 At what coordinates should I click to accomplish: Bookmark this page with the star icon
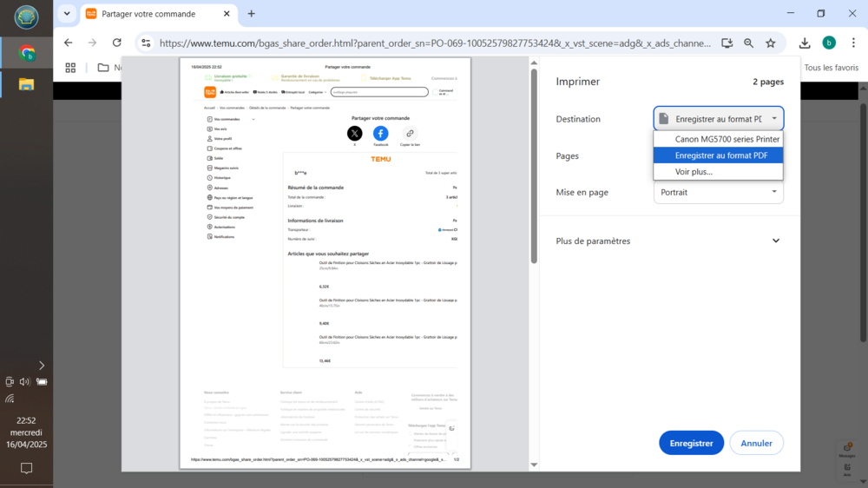click(x=771, y=43)
